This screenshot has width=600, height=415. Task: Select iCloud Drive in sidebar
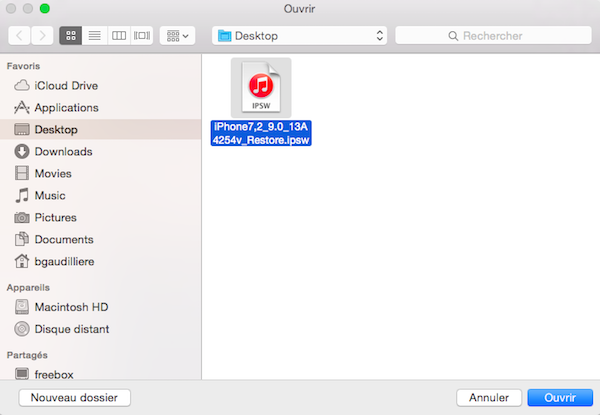pyautogui.click(x=100, y=86)
